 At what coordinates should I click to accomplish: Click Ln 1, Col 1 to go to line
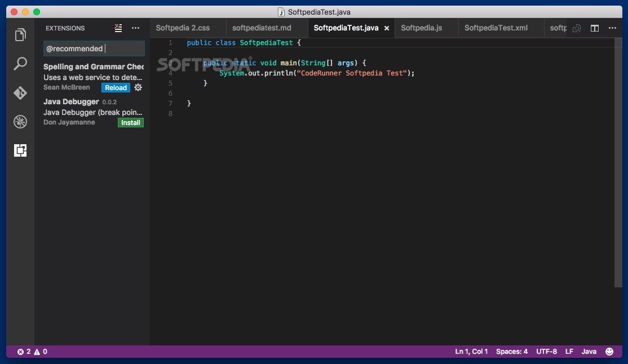(x=471, y=352)
